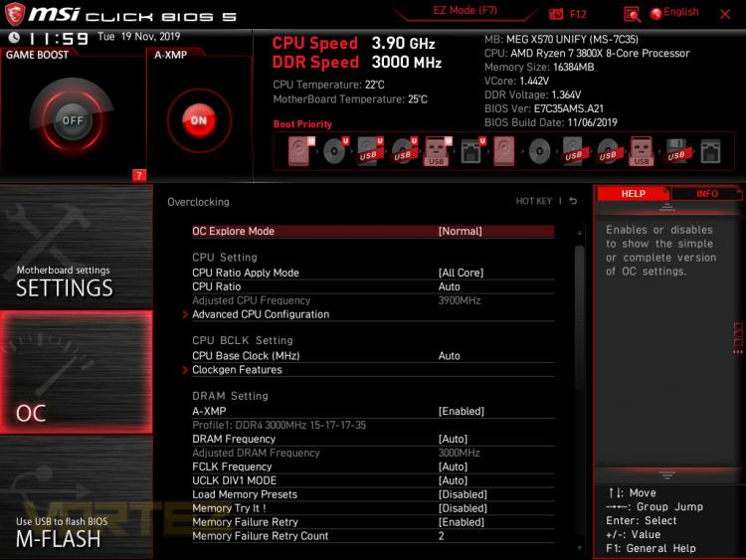Open the M-FLASH section
Image resolution: width=746 pixels, height=560 pixels.
[77, 496]
